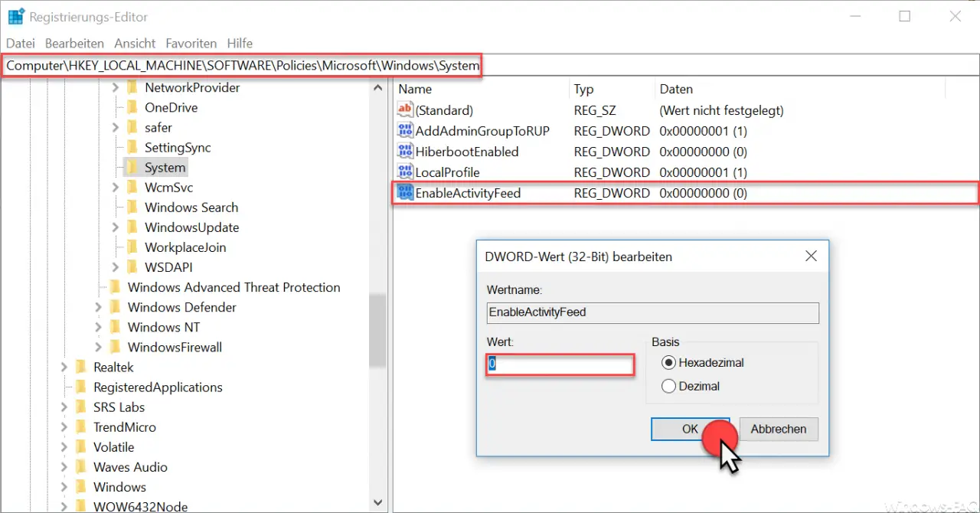Click the OneDrive folder icon
This screenshot has height=513, width=980.
pos(132,107)
